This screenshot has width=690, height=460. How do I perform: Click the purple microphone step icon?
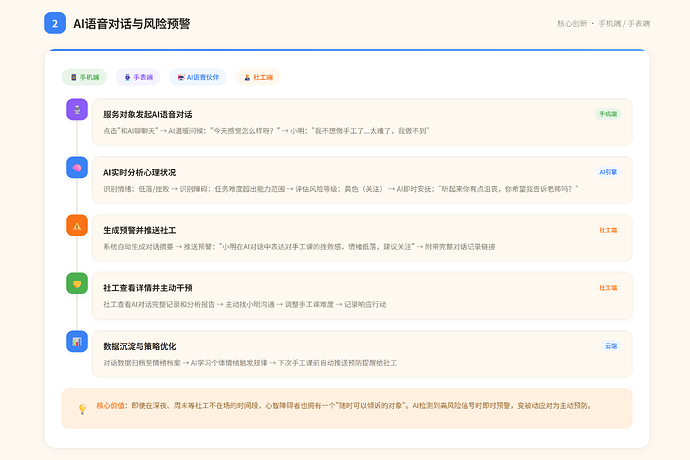(x=77, y=110)
